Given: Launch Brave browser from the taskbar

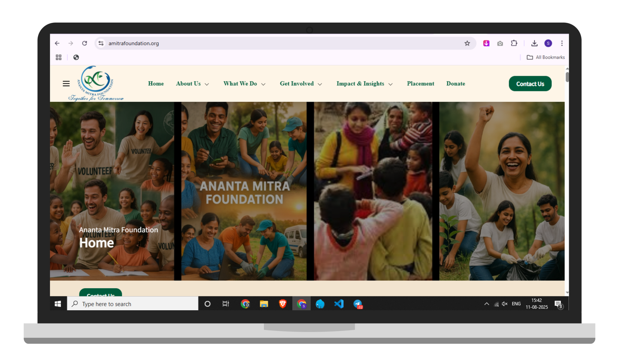Looking at the screenshot, I should [x=283, y=304].
